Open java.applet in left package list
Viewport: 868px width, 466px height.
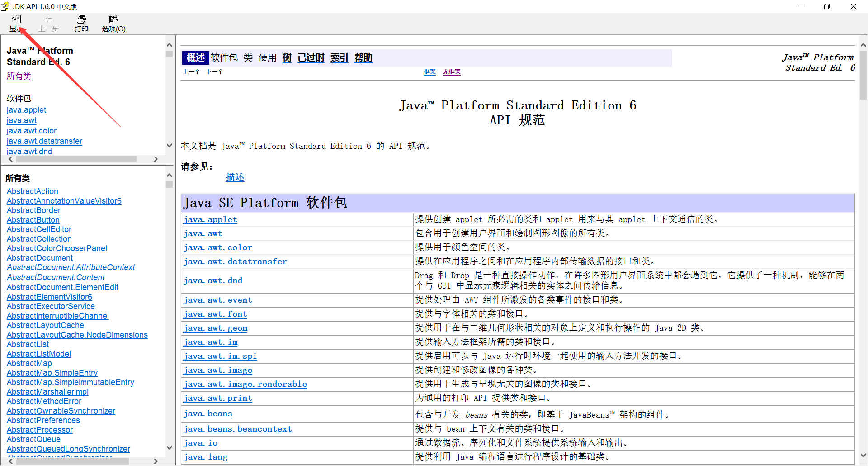tap(26, 110)
